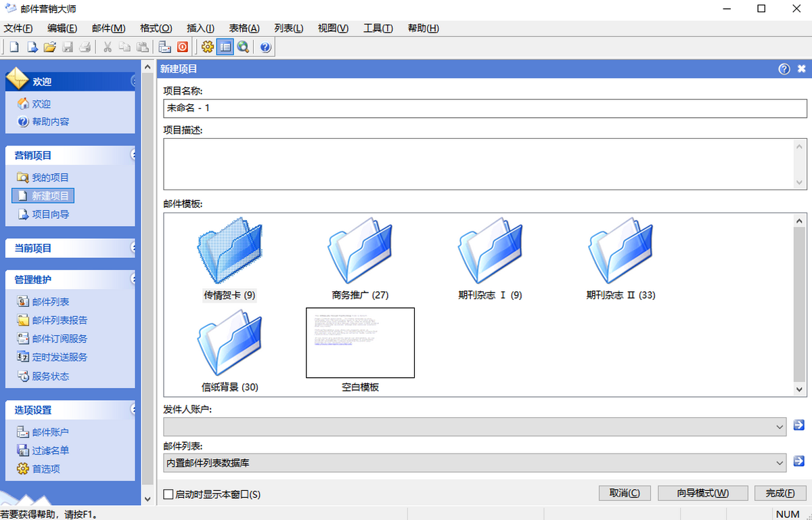Image resolution: width=812 pixels, height=520 pixels.
Task: Click the printer toolbar icon
Action: pos(85,47)
